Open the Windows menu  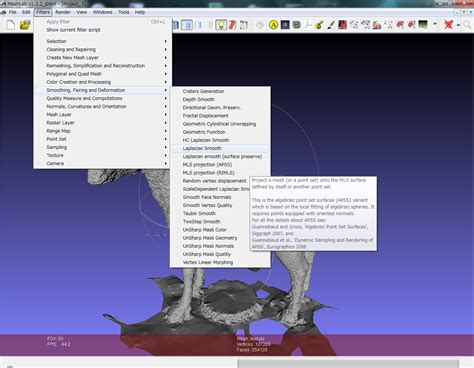[x=102, y=12]
